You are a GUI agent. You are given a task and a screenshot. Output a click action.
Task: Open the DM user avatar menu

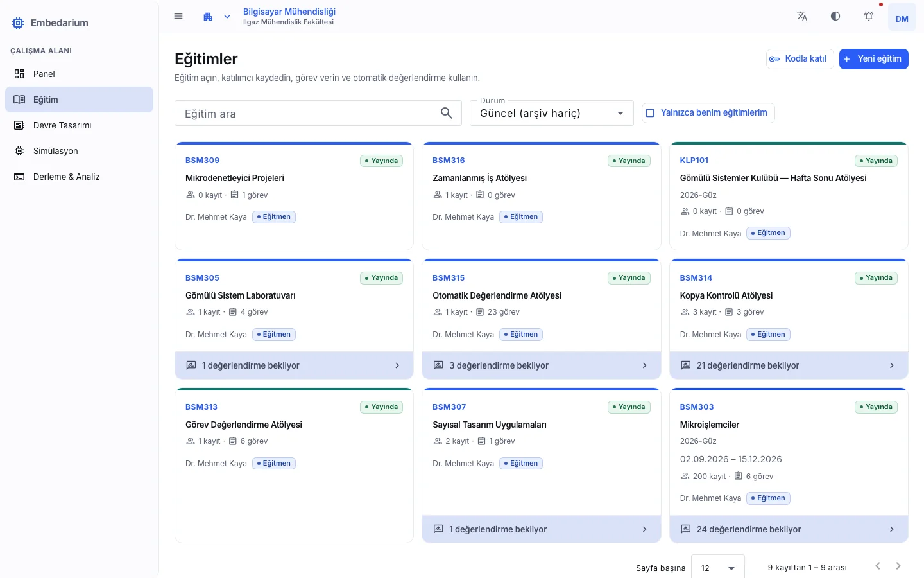(x=902, y=18)
